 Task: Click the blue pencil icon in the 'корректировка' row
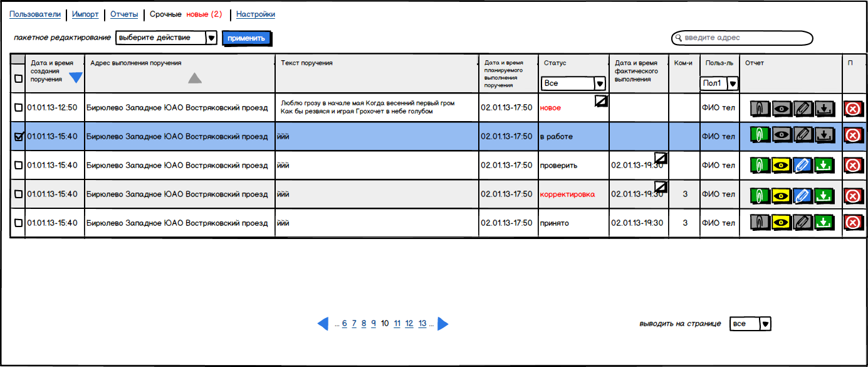pyautogui.click(x=803, y=195)
